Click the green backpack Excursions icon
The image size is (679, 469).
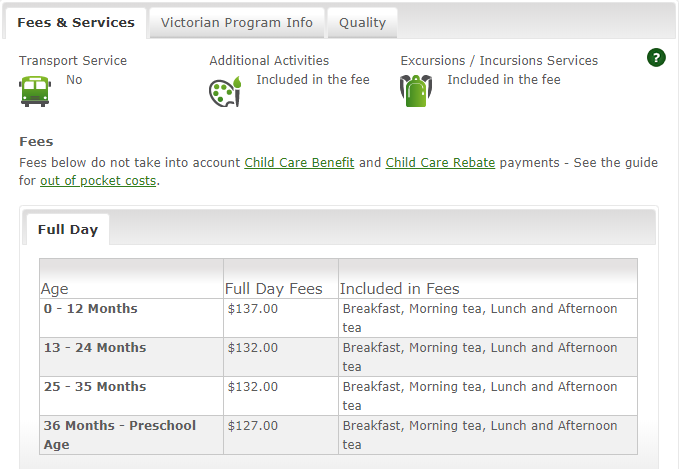pyautogui.click(x=416, y=91)
